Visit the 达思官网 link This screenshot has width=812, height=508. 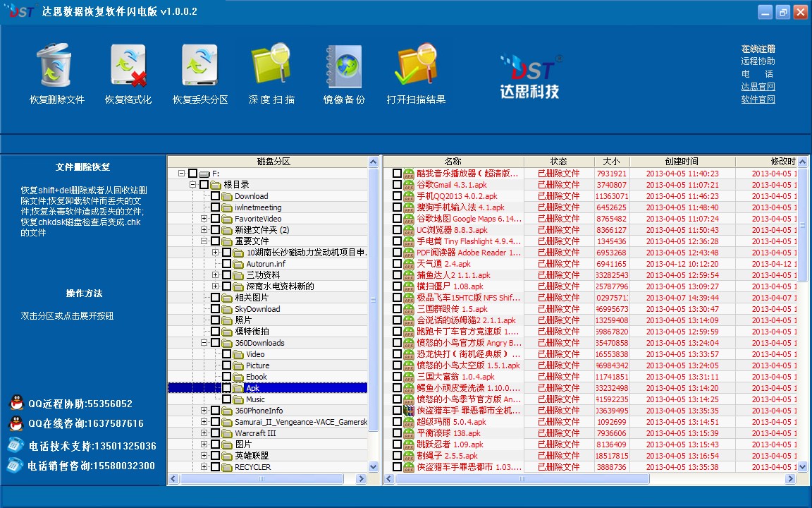coord(758,87)
